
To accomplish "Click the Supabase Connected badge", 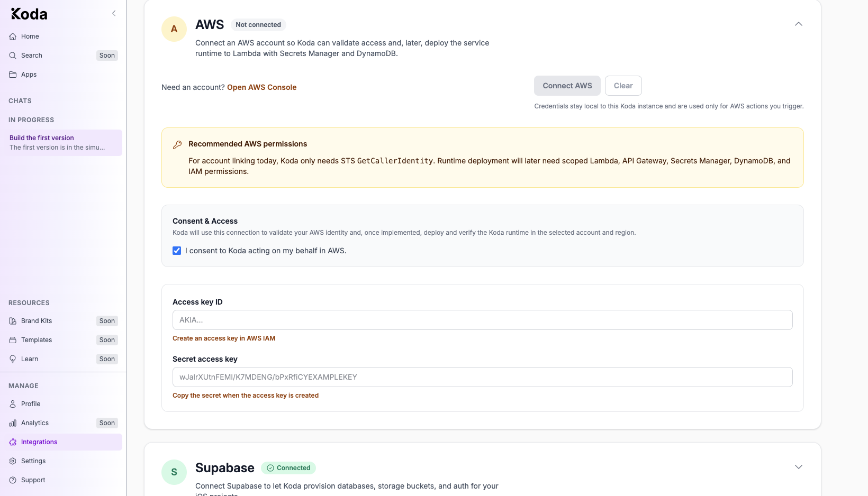I will (x=288, y=468).
